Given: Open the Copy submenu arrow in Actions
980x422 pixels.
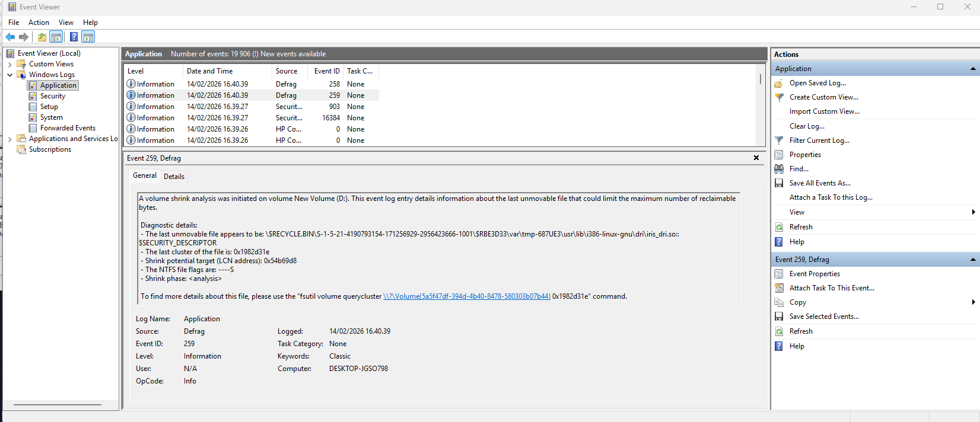Looking at the screenshot, I should (x=973, y=302).
